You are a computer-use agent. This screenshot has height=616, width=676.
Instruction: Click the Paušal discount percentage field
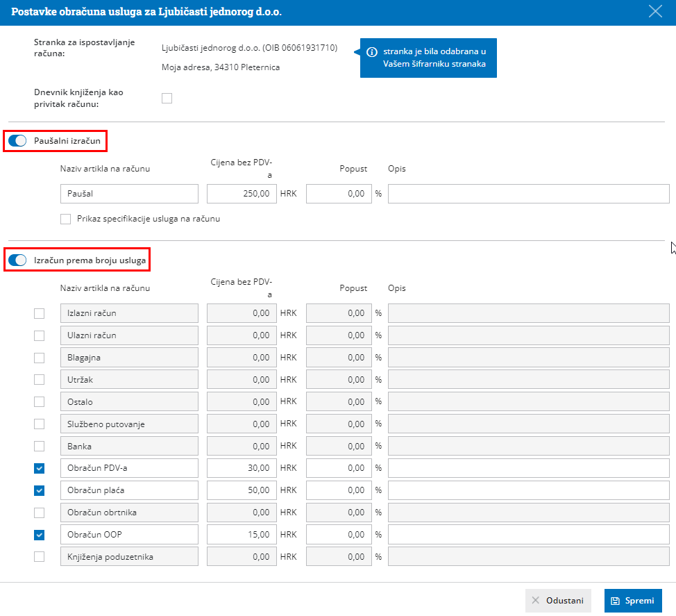(x=339, y=194)
